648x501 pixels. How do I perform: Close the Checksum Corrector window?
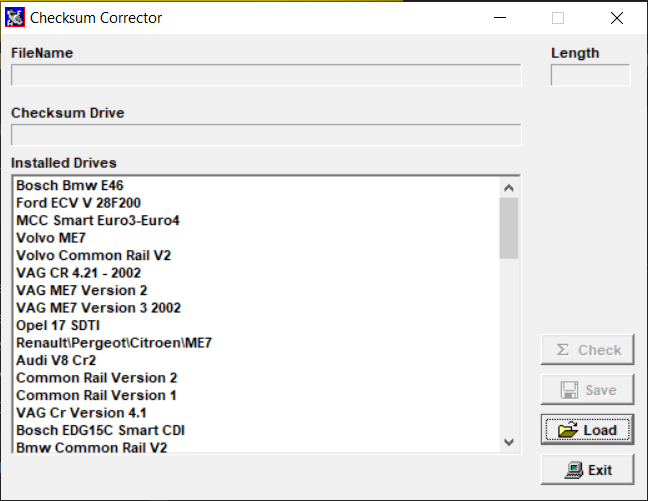[617, 18]
